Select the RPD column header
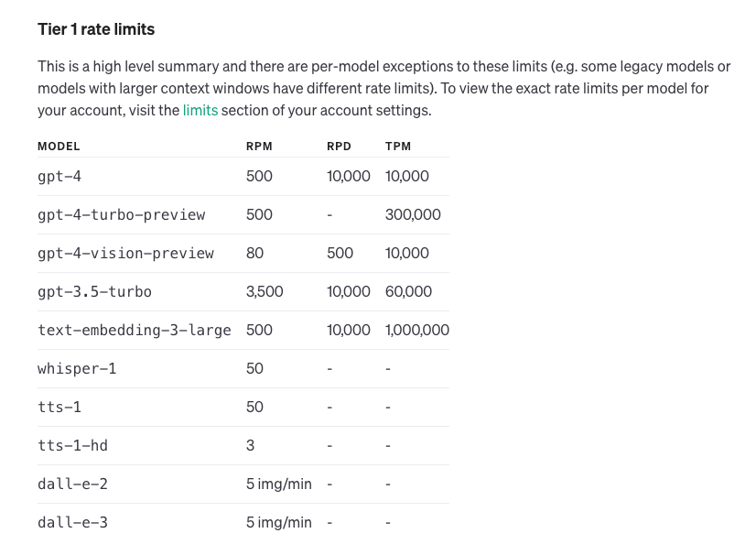756x555 pixels. (339, 147)
